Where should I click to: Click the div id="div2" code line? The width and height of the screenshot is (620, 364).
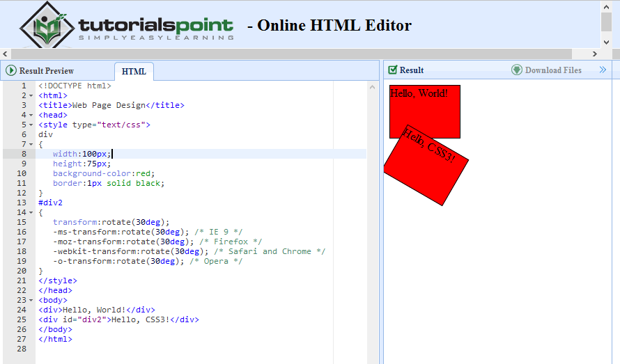click(118, 319)
